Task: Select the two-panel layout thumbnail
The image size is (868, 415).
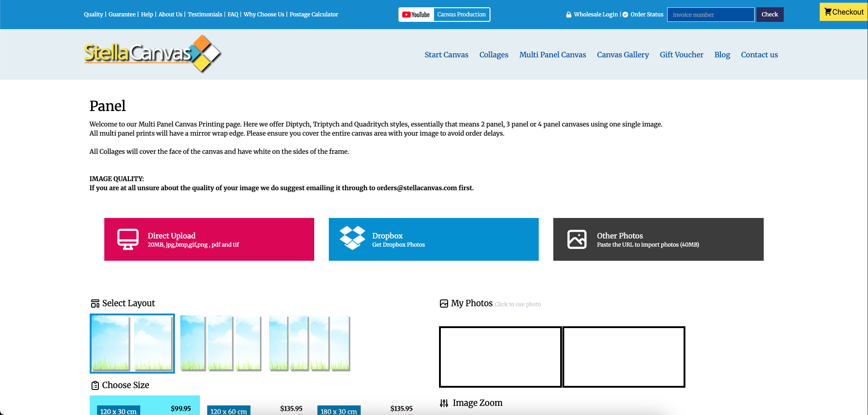Action: tap(132, 344)
